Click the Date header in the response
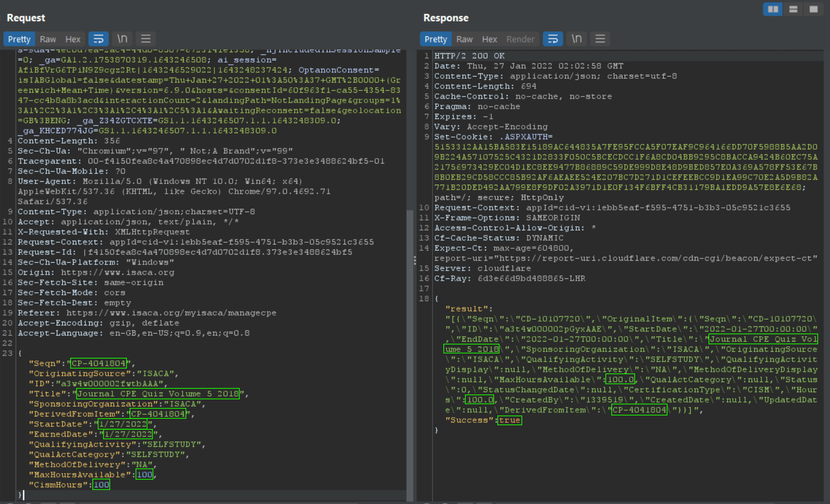 point(529,66)
